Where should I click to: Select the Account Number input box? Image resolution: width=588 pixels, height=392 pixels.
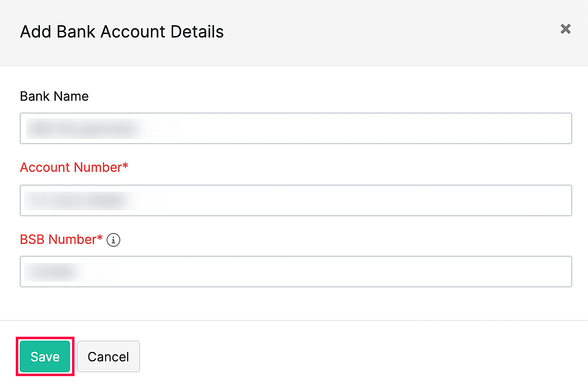[296, 200]
